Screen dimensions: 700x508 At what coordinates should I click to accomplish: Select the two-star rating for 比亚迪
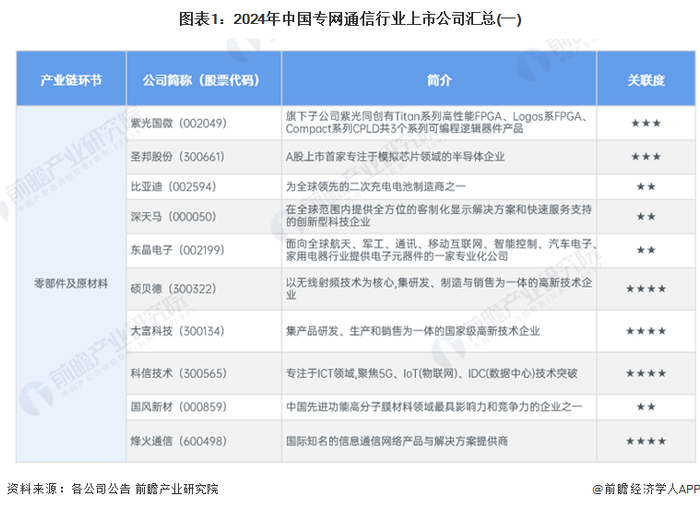[x=646, y=187]
